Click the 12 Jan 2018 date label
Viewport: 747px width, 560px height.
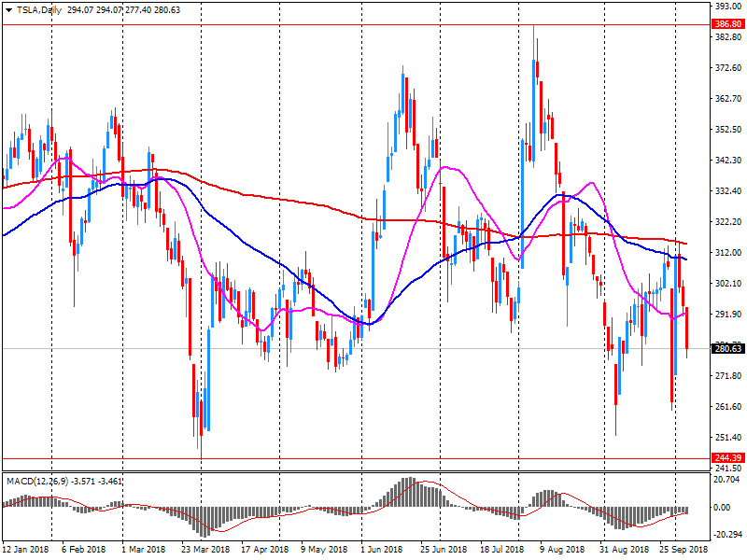tap(25, 551)
